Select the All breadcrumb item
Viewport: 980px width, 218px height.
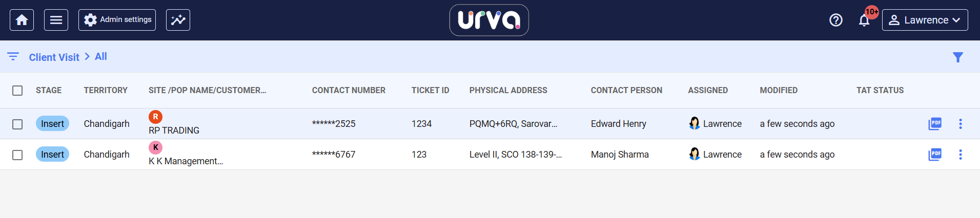coord(101,57)
